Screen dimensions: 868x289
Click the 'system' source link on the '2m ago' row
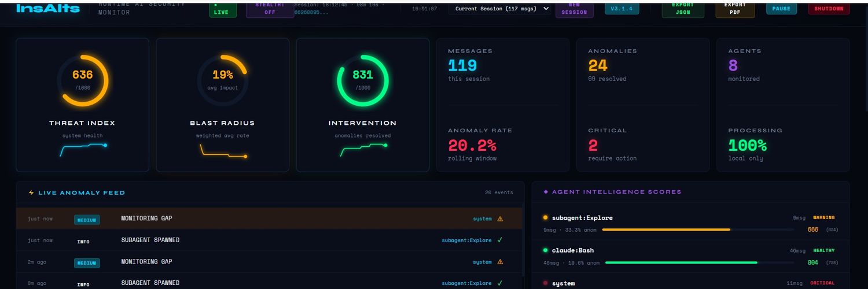click(482, 262)
